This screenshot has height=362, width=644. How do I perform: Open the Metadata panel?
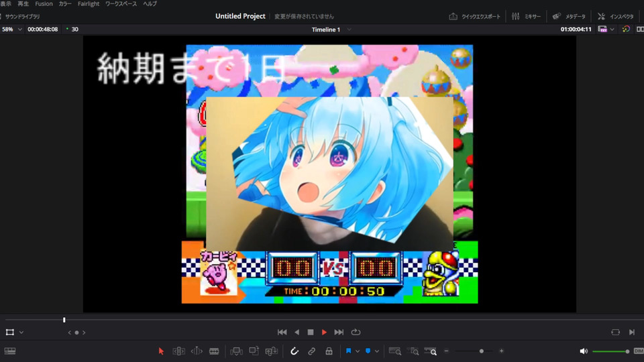(x=569, y=16)
